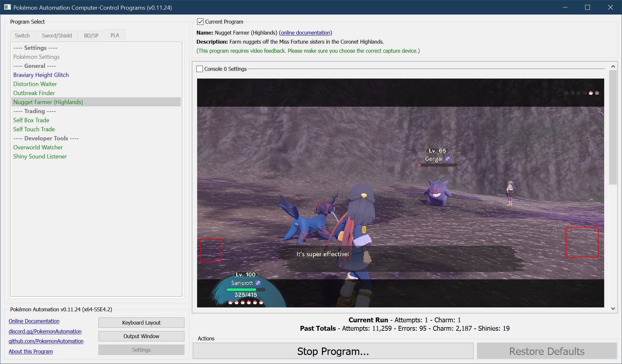Screen dimensions: 622x364
Task: Click the red Poké Ball party indicator top-right
Action: click(591, 93)
